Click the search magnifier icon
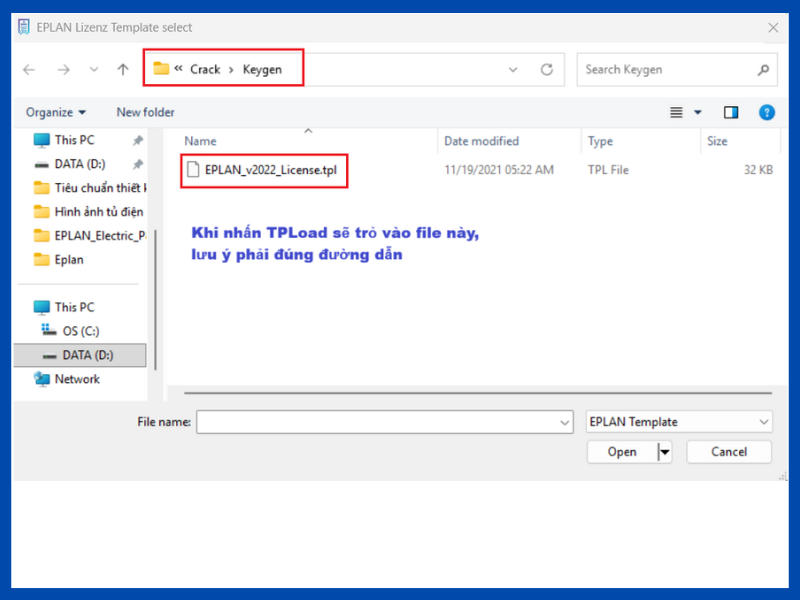The width and height of the screenshot is (800, 600). click(x=763, y=70)
